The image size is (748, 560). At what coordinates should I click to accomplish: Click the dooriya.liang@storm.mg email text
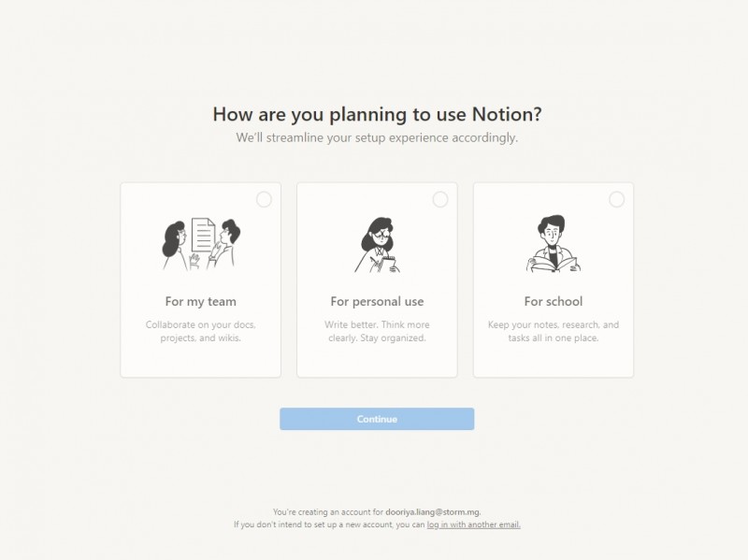(433, 511)
